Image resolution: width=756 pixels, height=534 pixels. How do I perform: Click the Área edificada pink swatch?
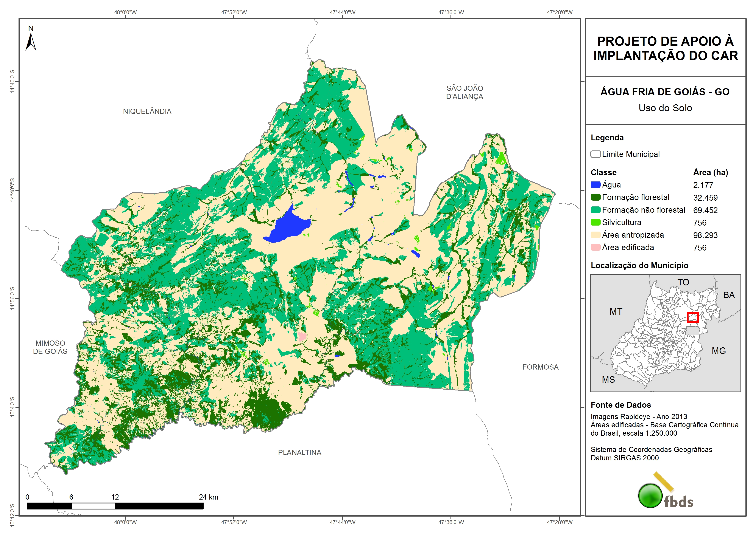click(595, 248)
